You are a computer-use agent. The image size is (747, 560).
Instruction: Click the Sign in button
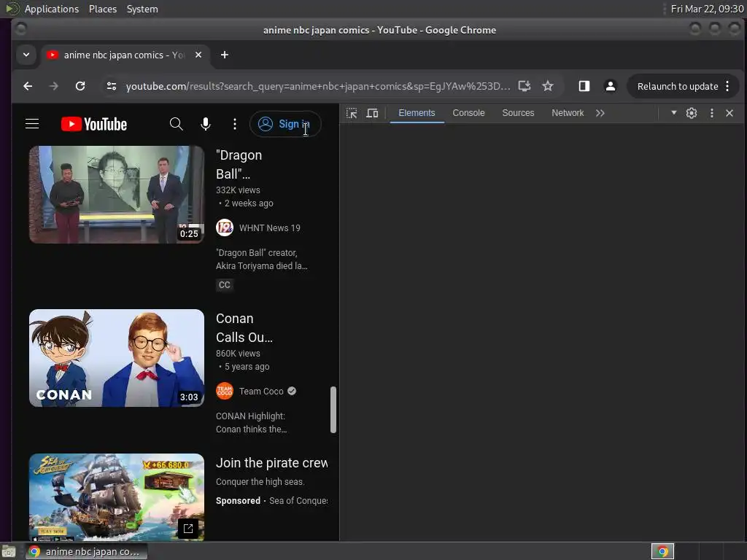pos(285,124)
